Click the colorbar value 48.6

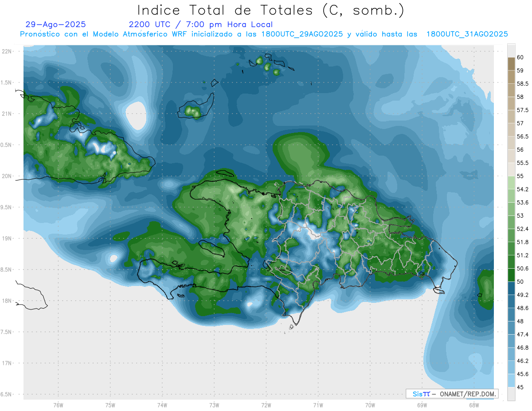523,308
